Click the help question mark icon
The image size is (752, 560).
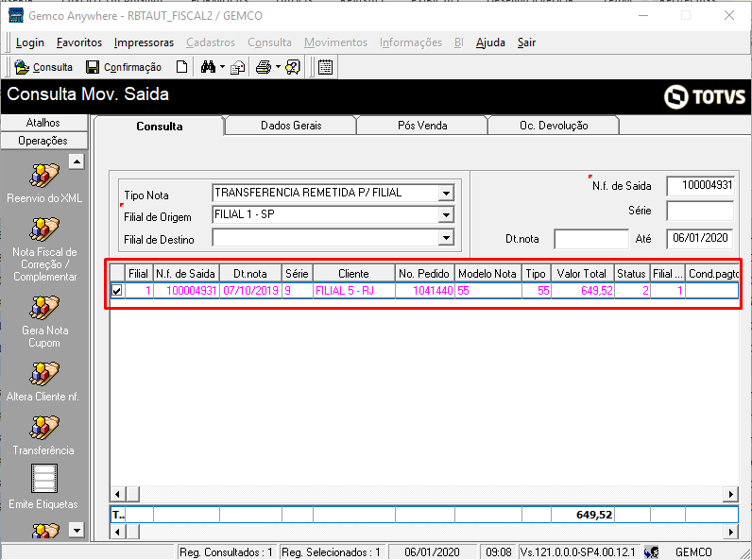pyautogui.click(x=293, y=67)
